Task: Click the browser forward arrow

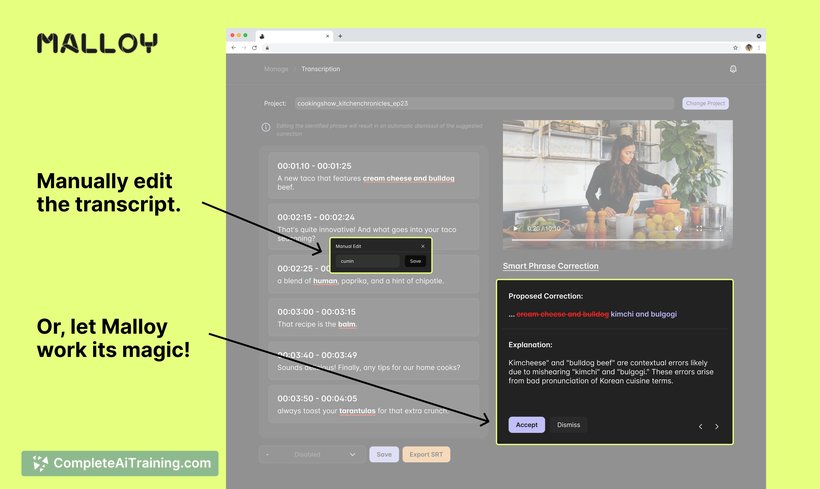Action: click(x=244, y=48)
